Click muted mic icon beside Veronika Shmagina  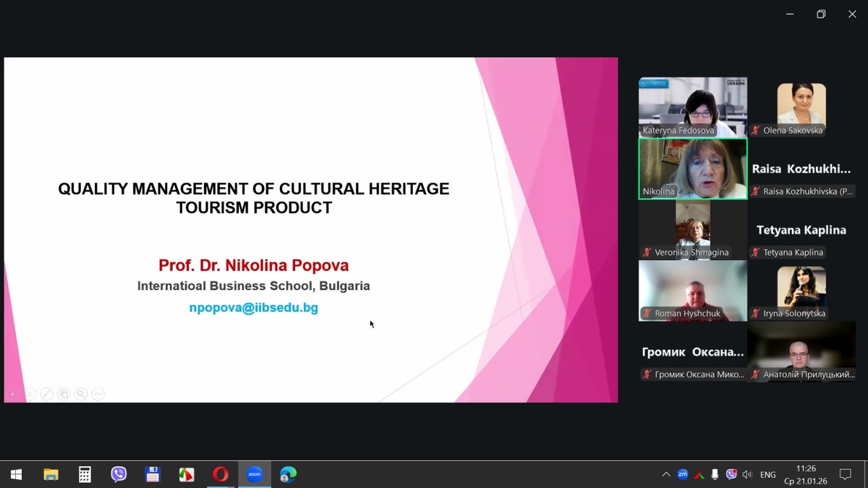coord(647,252)
